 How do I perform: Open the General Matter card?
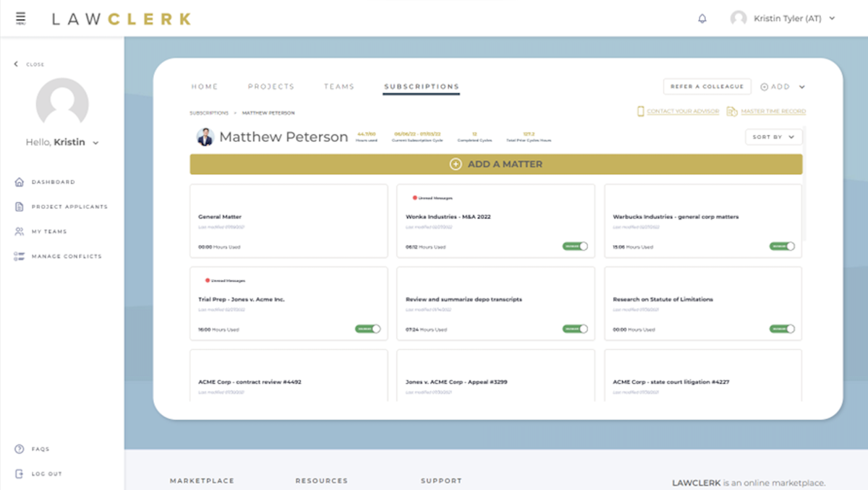tap(289, 220)
